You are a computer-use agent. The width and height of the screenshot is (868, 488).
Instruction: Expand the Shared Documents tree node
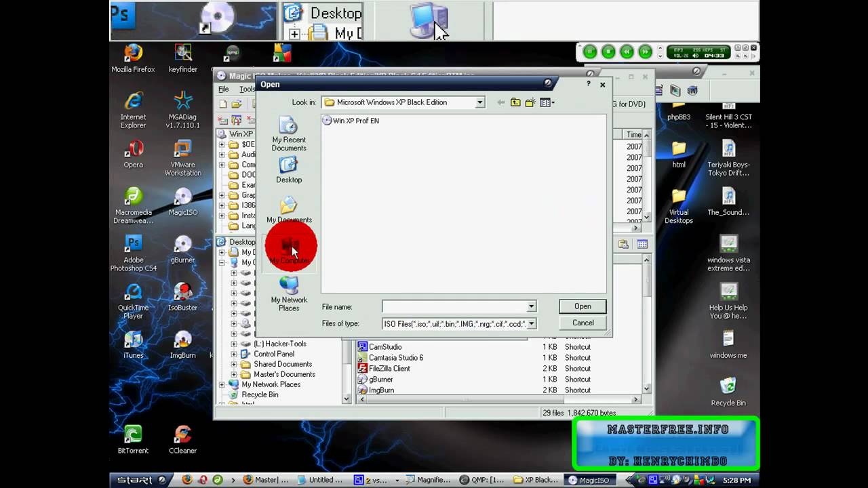pos(234,364)
